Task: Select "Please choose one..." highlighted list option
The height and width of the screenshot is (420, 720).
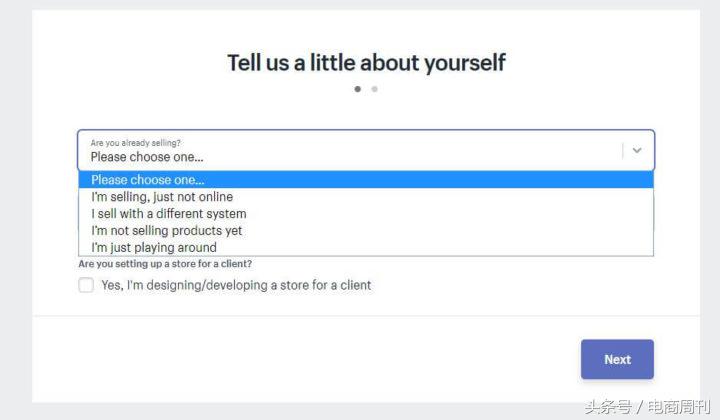Action: point(148,180)
